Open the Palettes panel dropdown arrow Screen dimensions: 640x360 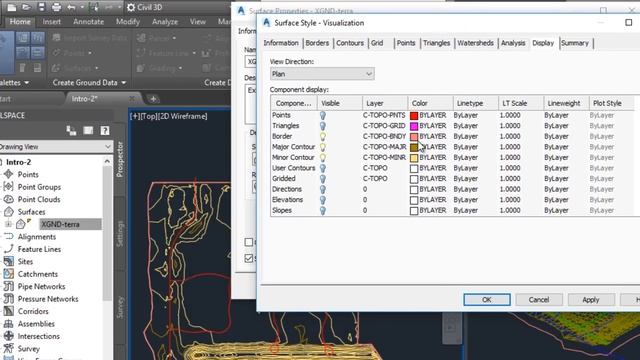coord(27,82)
